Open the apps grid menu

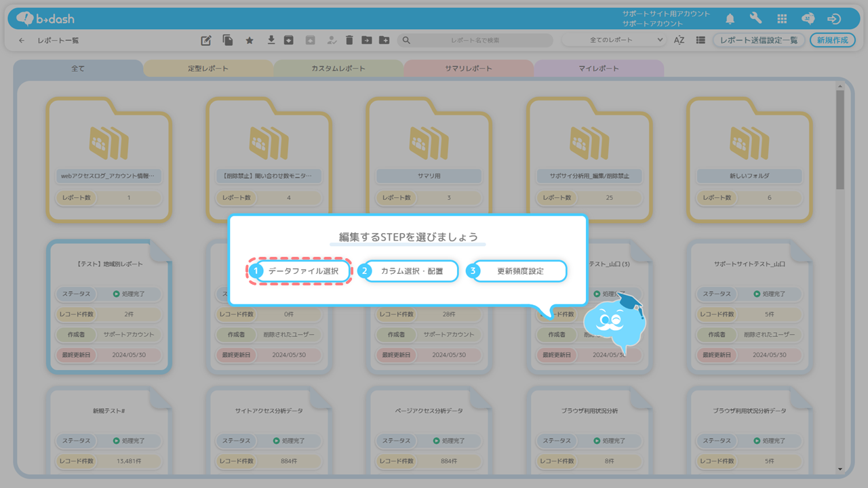(x=782, y=18)
